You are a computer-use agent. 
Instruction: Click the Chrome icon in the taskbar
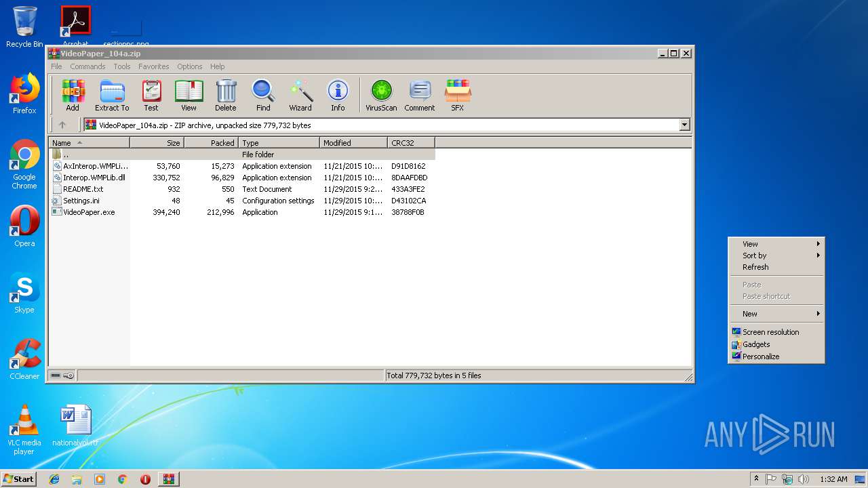(123, 479)
